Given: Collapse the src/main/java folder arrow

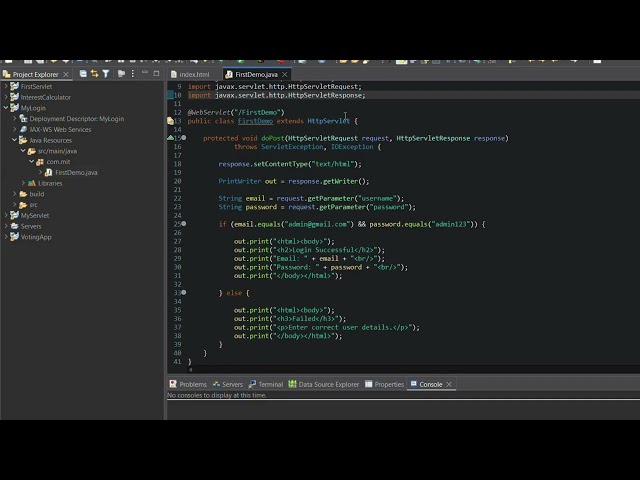Looking at the screenshot, I should pyautogui.click(x=23, y=151).
